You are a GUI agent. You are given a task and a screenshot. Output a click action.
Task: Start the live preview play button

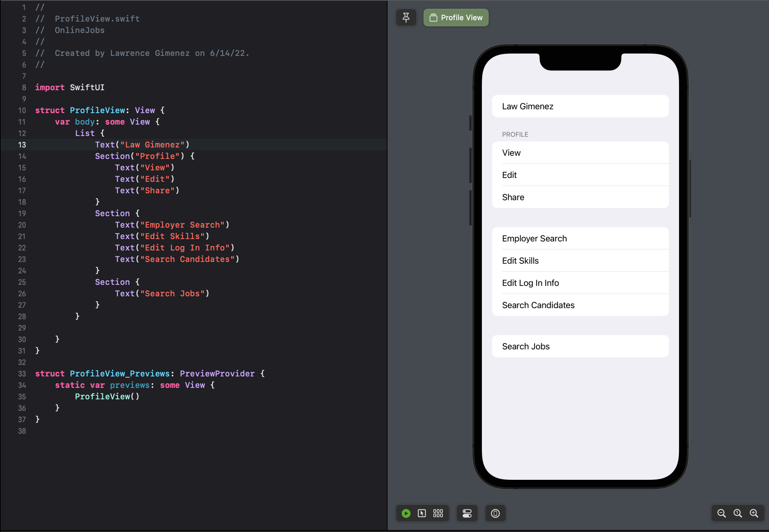pos(406,513)
